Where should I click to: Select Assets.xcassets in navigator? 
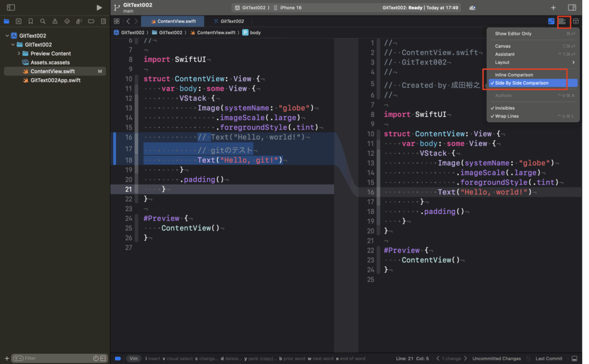(x=46, y=62)
